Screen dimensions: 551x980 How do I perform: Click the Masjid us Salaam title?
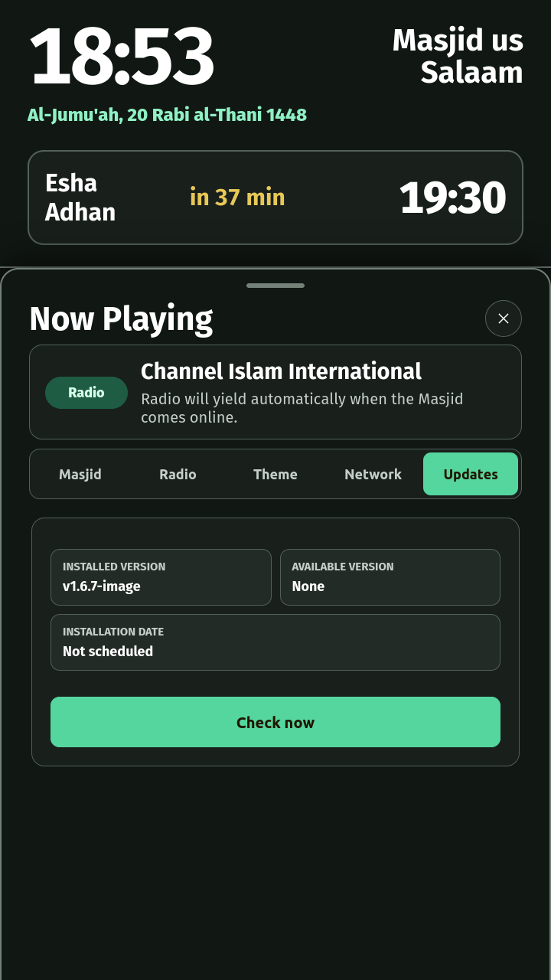[458, 56]
